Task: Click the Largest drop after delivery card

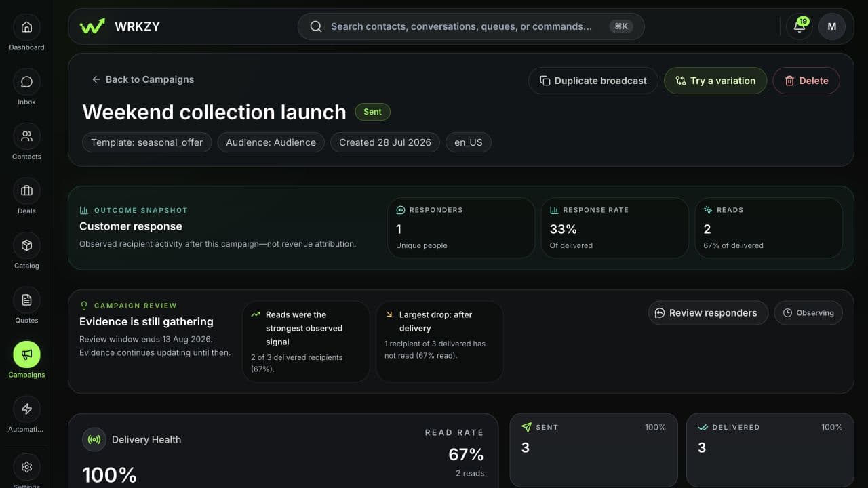Action: pos(439,342)
